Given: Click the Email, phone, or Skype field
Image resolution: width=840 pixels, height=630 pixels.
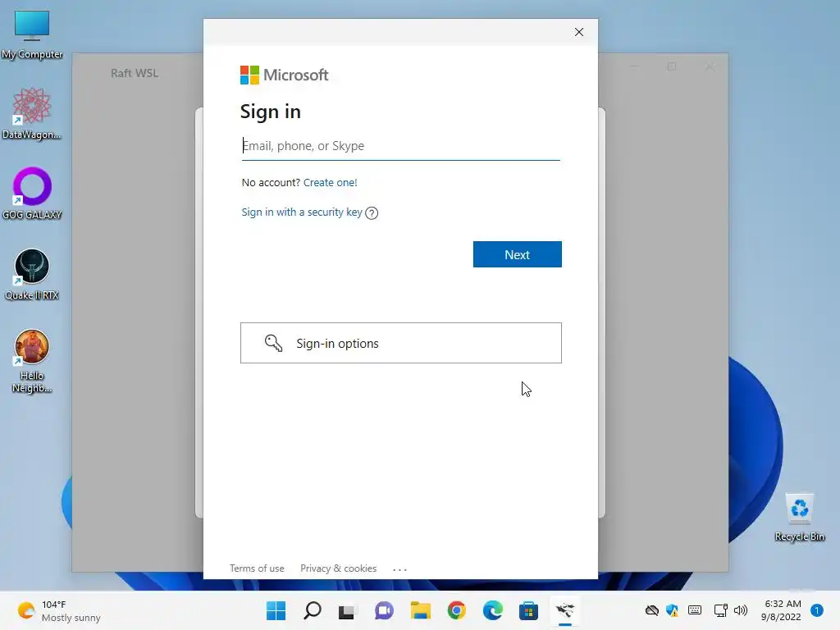Looking at the screenshot, I should tap(400, 146).
